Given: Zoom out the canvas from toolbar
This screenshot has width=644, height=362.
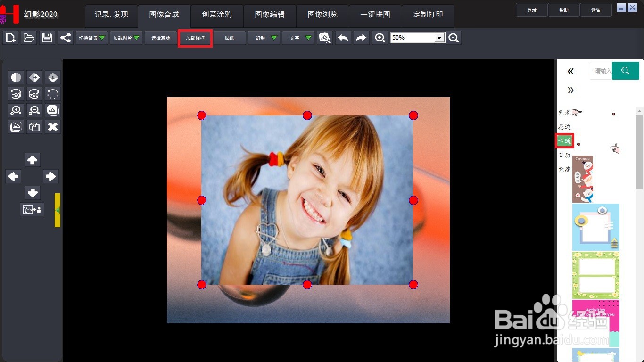Looking at the screenshot, I should (x=454, y=38).
